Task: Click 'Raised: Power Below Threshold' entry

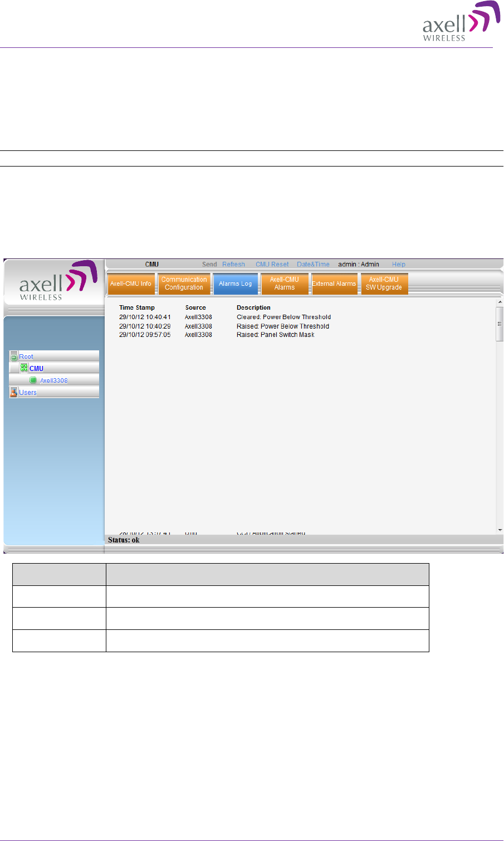Action: pyautogui.click(x=283, y=326)
